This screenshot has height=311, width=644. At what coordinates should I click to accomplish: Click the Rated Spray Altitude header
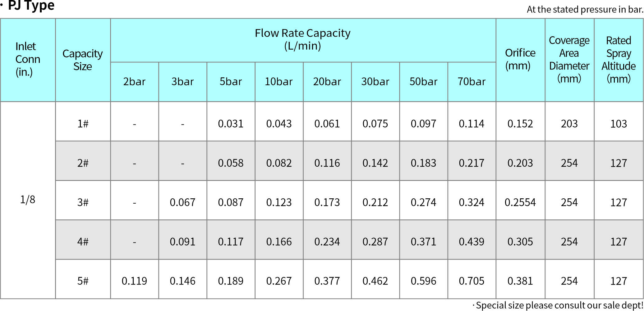(x=619, y=59)
